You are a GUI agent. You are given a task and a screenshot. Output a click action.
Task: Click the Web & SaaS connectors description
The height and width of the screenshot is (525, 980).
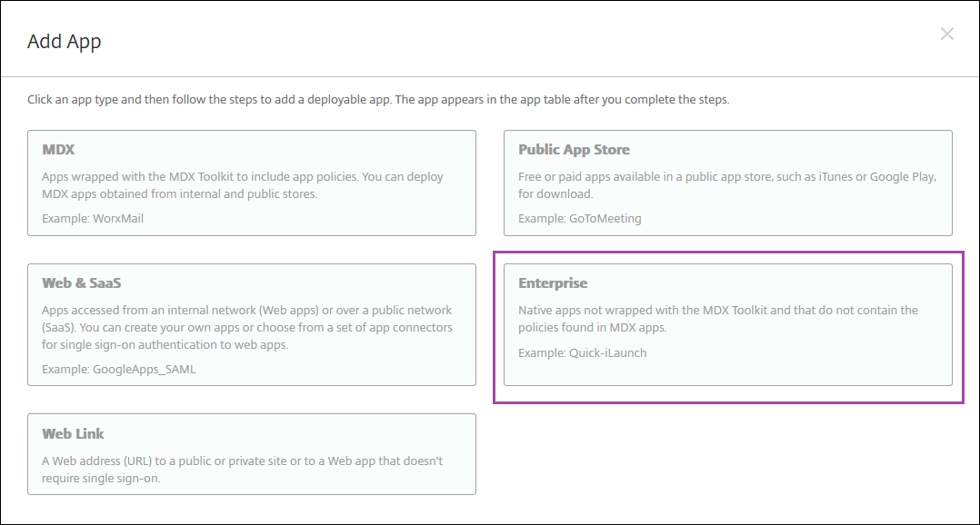click(x=247, y=327)
